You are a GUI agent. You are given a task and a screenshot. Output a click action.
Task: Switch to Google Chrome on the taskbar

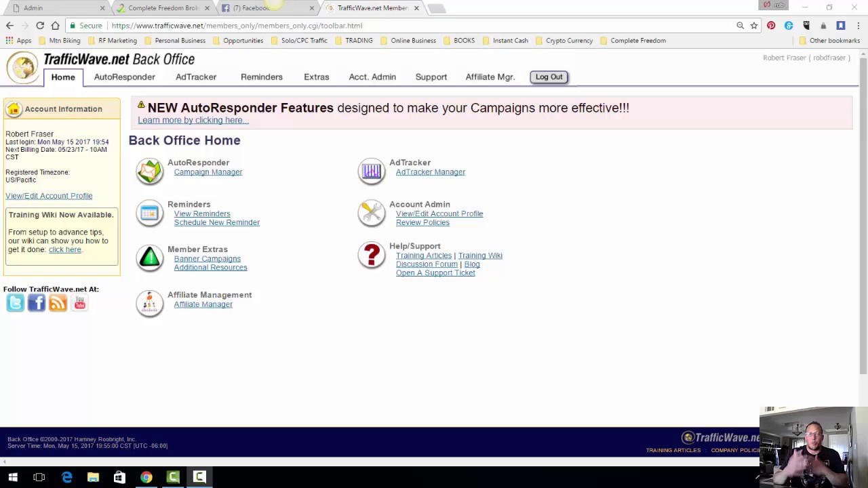tap(146, 477)
